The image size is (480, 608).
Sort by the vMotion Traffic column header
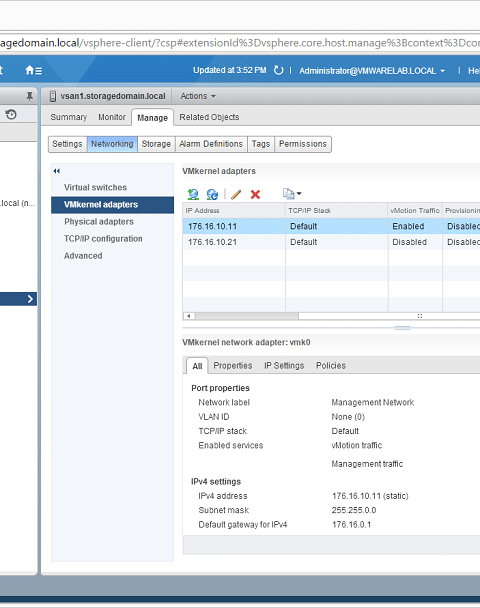pos(415,211)
